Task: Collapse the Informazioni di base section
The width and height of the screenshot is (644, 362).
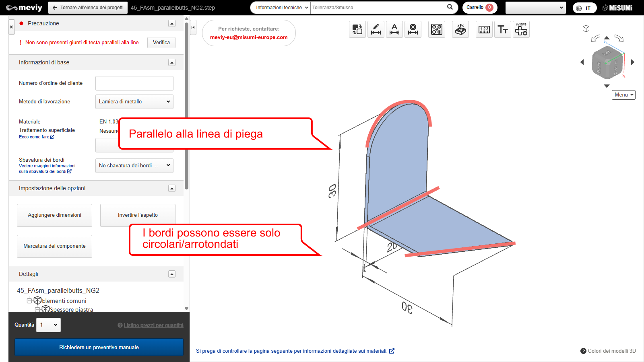Action: point(172,62)
